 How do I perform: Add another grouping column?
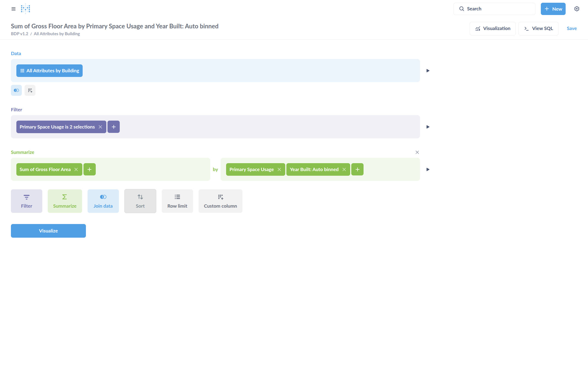tap(357, 169)
